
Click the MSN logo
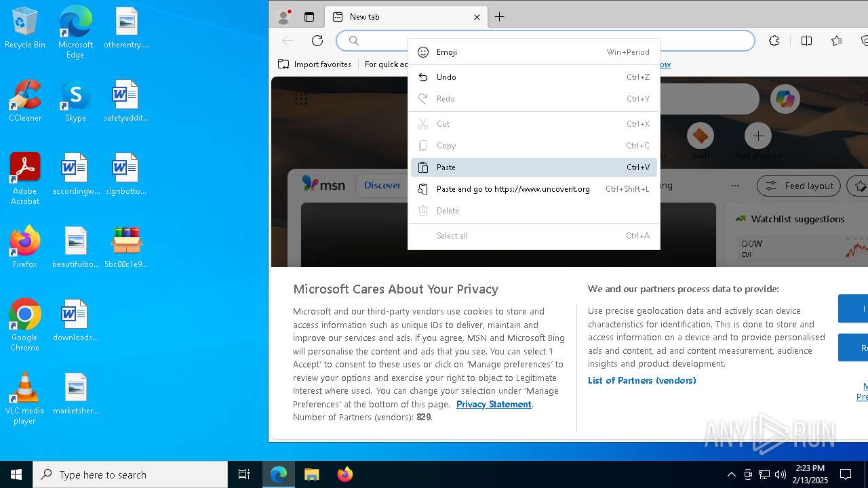[323, 184]
